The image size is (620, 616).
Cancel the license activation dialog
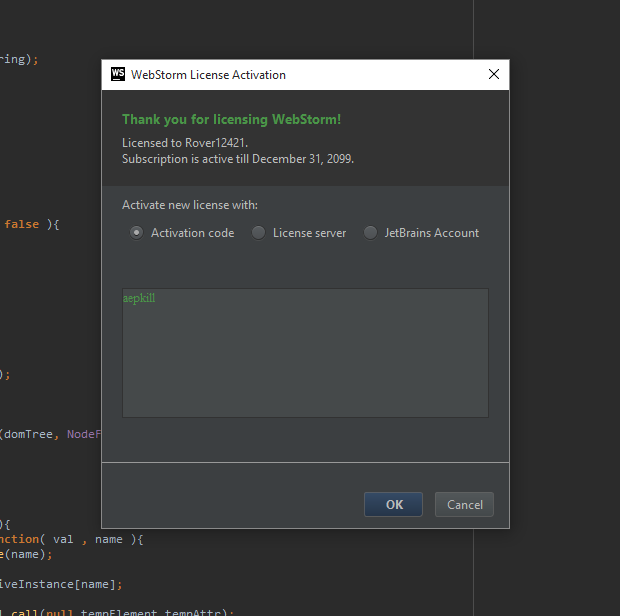pyautogui.click(x=465, y=505)
